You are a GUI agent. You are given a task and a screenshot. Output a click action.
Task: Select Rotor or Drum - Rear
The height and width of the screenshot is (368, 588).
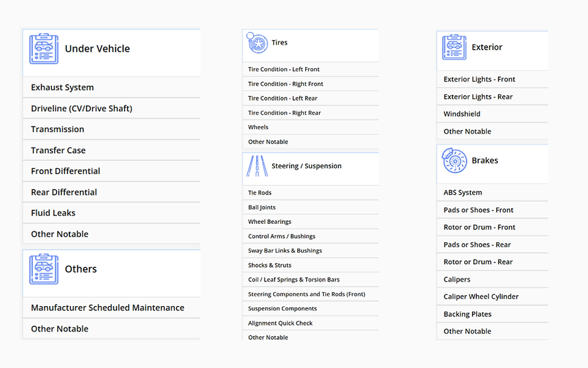point(492,262)
